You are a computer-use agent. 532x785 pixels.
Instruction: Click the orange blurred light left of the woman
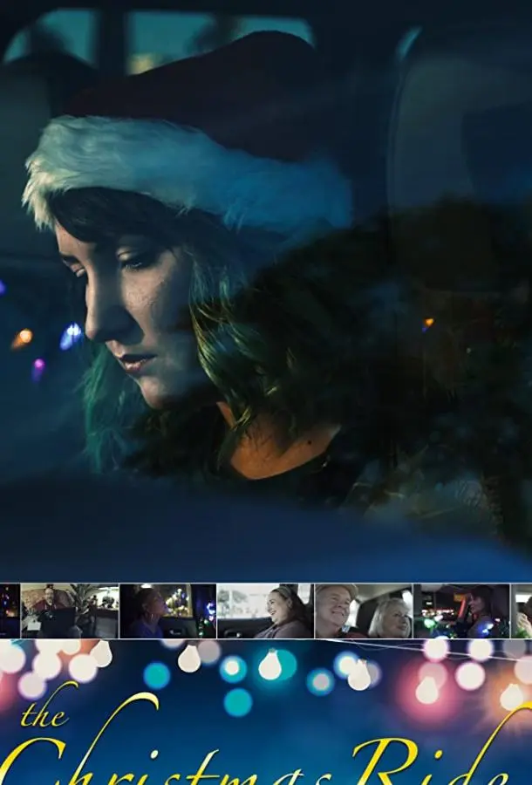click(23, 338)
